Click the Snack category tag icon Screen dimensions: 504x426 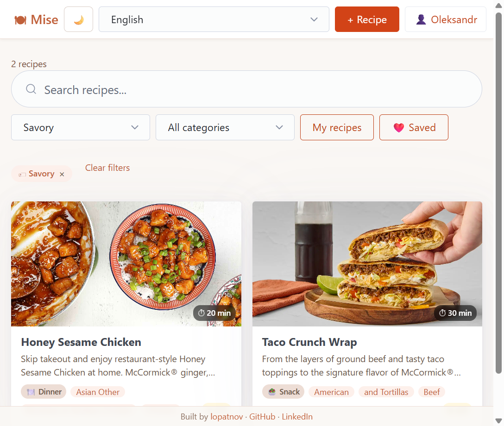272,392
